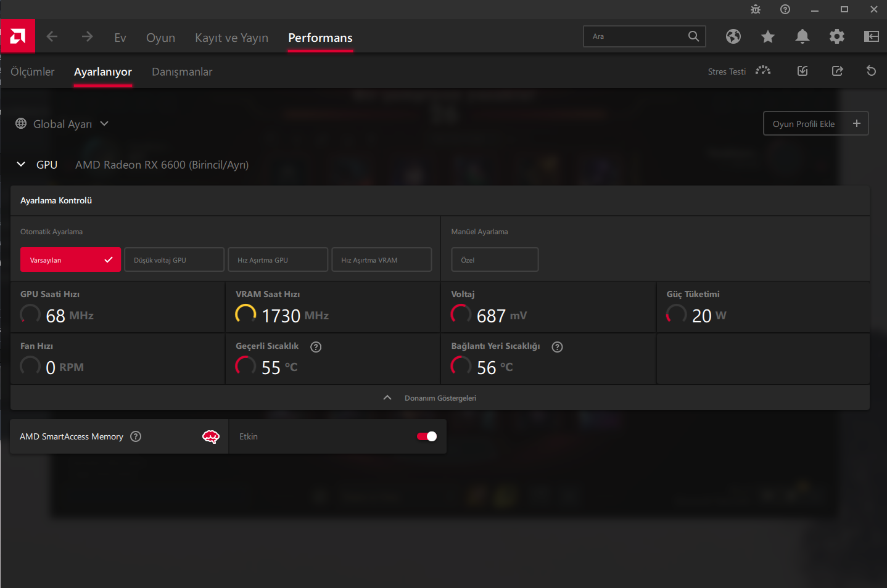Viewport: 887px width, 588px height.
Task: Select Özel manual tuning option
Action: (x=495, y=259)
